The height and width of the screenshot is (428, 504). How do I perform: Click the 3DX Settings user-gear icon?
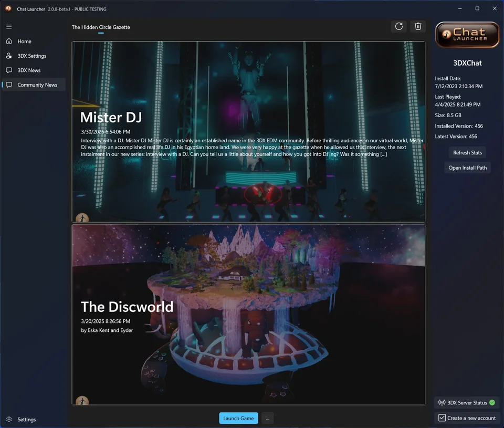point(9,56)
